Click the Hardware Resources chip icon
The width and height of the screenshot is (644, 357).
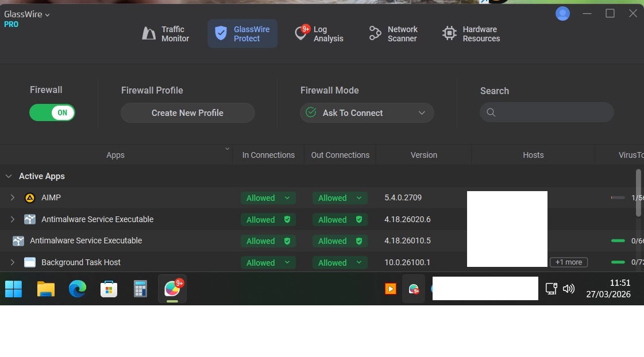[449, 34]
